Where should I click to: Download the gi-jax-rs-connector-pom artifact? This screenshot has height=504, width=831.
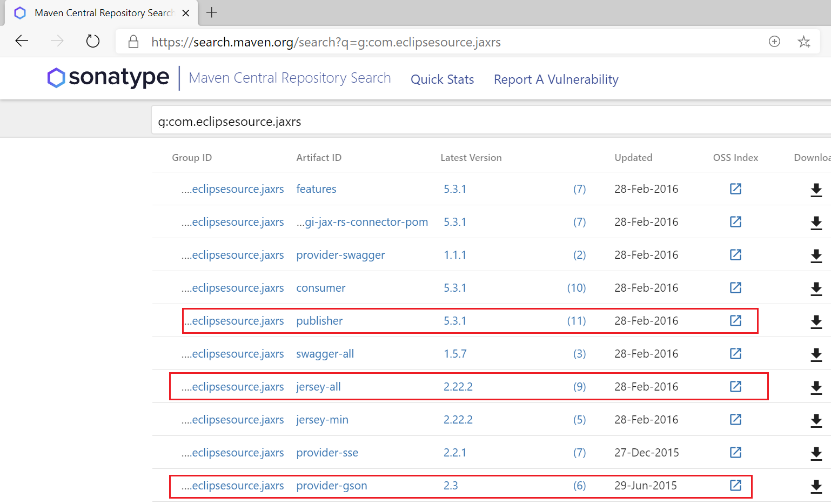pyautogui.click(x=816, y=223)
